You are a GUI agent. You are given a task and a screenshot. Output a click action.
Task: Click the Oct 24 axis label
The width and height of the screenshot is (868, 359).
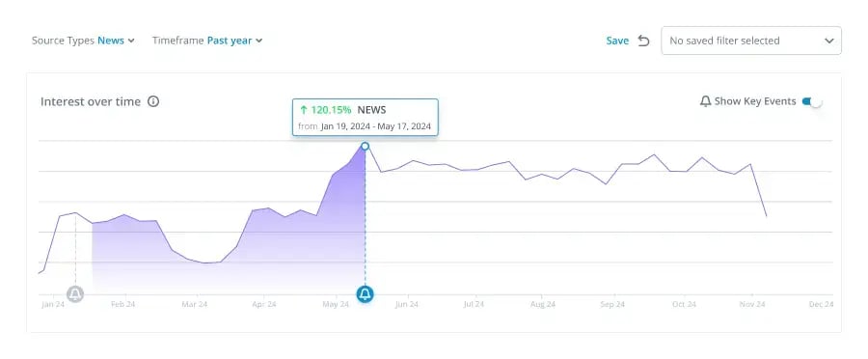coord(684,304)
